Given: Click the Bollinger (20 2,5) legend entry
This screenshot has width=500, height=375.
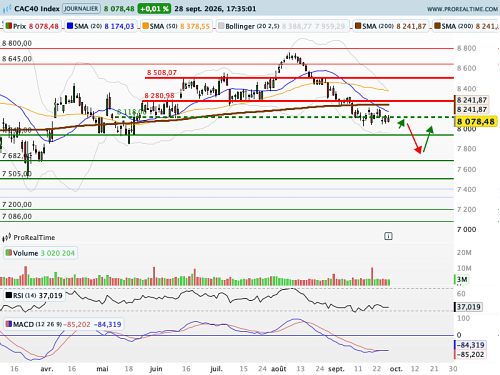Looking at the screenshot, I should point(282,26).
